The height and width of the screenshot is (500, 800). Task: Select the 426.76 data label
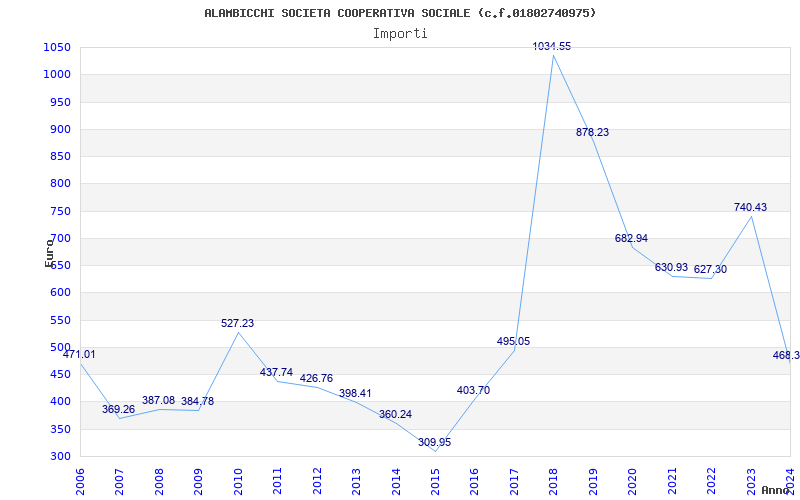[x=316, y=379]
